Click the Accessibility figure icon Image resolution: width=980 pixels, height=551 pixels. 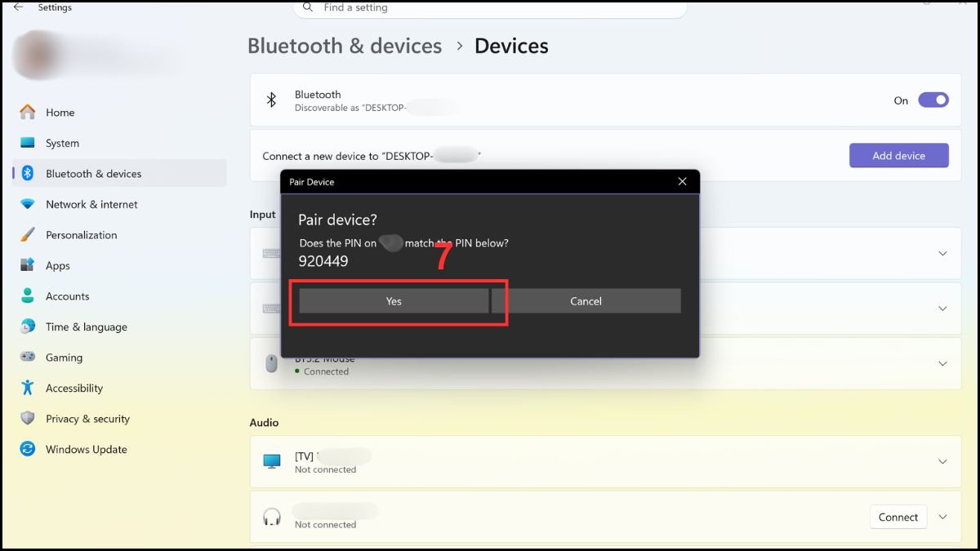(28, 388)
